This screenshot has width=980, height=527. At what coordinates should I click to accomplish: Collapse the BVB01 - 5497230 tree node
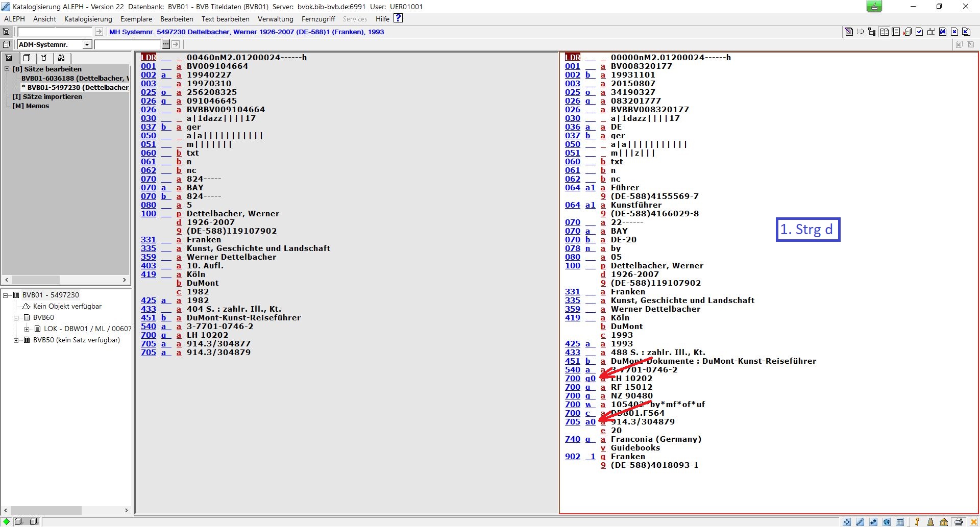(6, 295)
